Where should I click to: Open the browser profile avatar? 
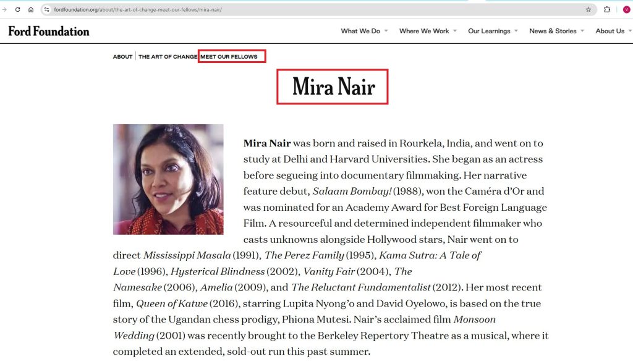[626, 10]
